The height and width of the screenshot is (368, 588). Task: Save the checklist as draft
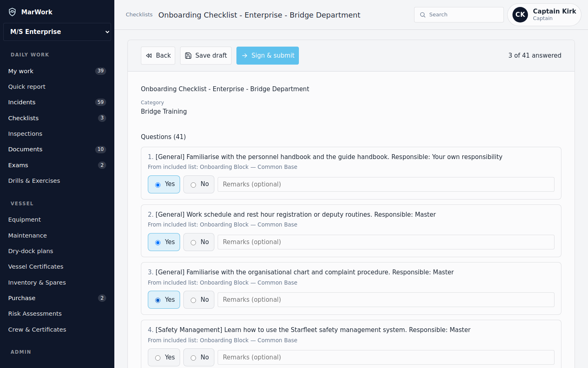click(x=206, y=56)
